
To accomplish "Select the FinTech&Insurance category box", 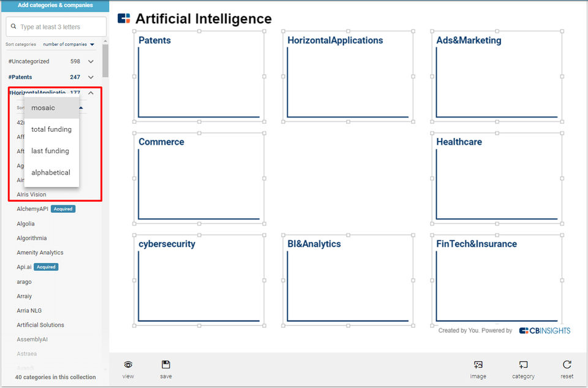I will 497,280.
